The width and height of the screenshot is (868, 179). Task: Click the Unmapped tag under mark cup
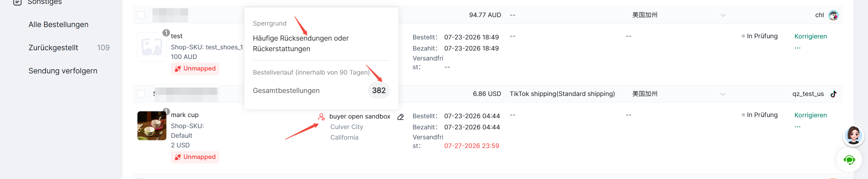[195, 157]
